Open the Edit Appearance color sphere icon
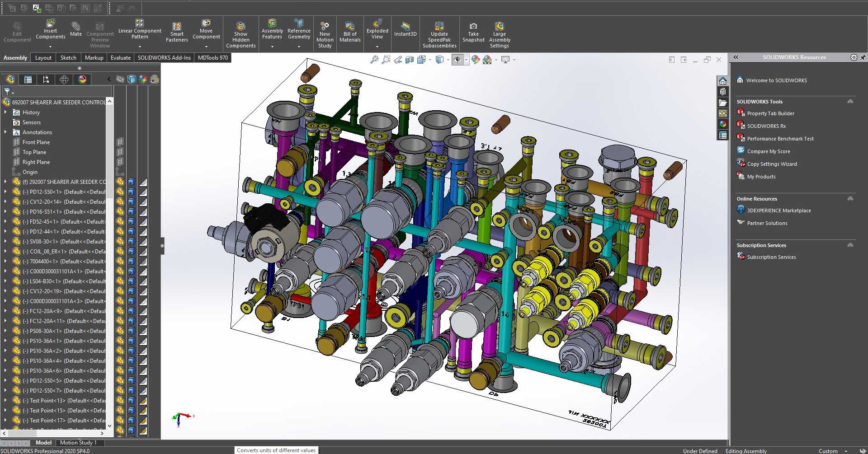Image resolution: width=868 pixels, height=454 pixels. pos(476,60)
